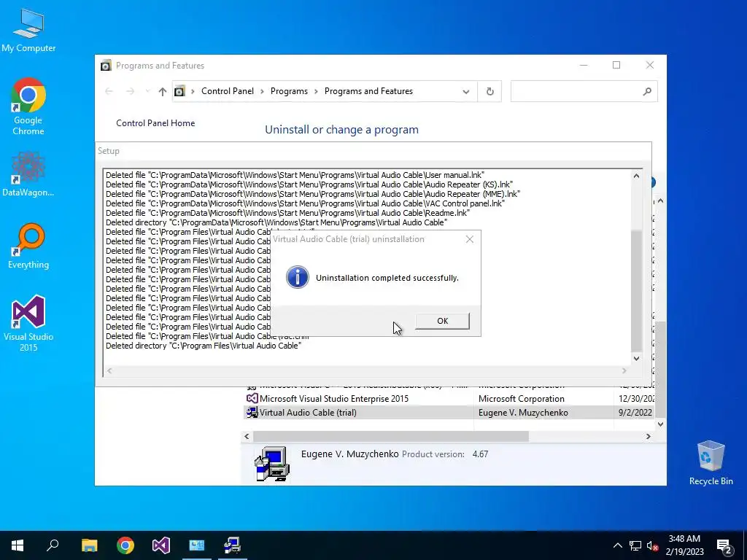
Task: Minimize the Programs and Features window
Action: point(584,65)
